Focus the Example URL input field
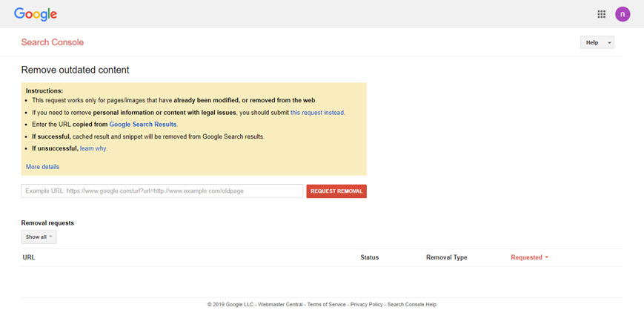644x310 pixels. [162, 191]
